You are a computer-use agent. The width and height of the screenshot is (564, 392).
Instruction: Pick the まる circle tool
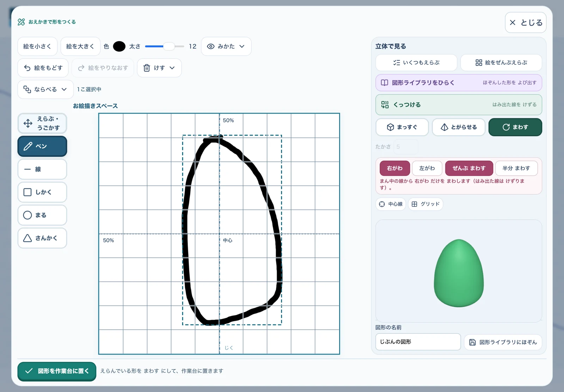tap(42, 215)
